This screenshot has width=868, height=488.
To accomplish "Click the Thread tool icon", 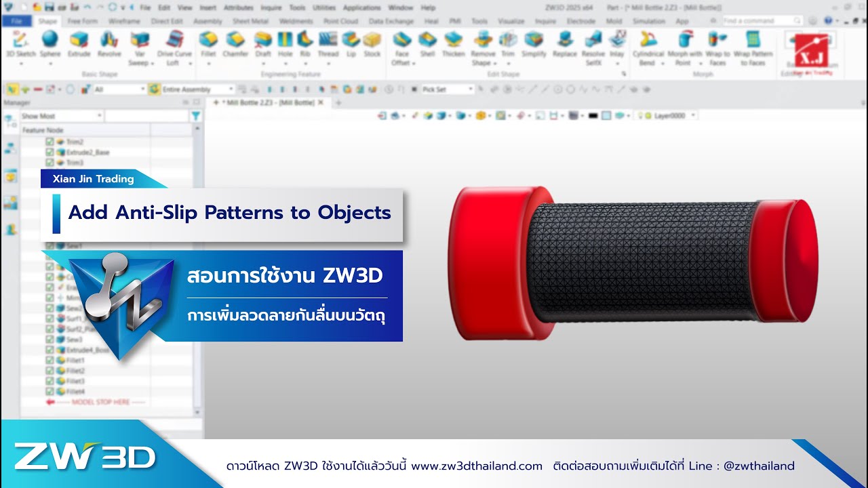I will point(328,39).
